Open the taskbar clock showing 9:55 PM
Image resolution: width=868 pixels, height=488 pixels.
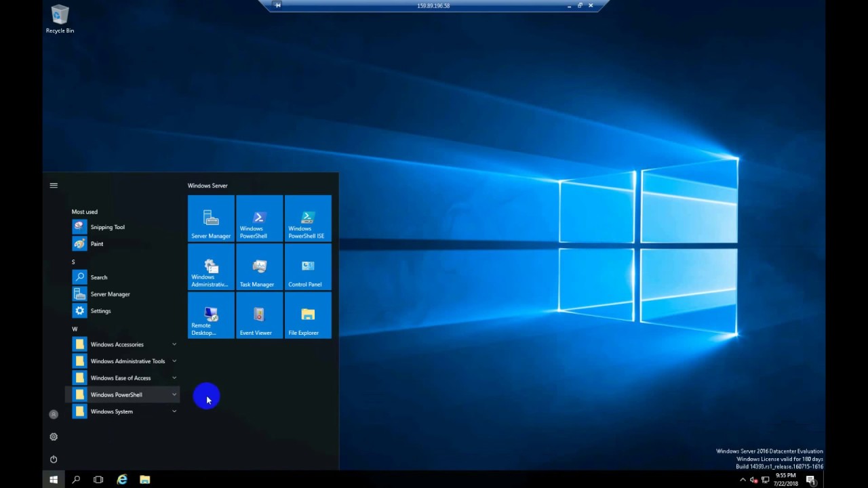(785, 480)
